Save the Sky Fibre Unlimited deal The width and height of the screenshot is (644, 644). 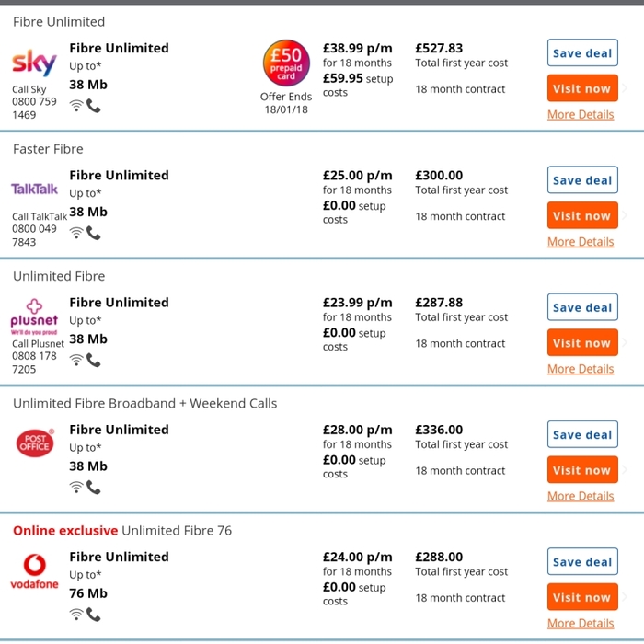(x=582, y=53)
